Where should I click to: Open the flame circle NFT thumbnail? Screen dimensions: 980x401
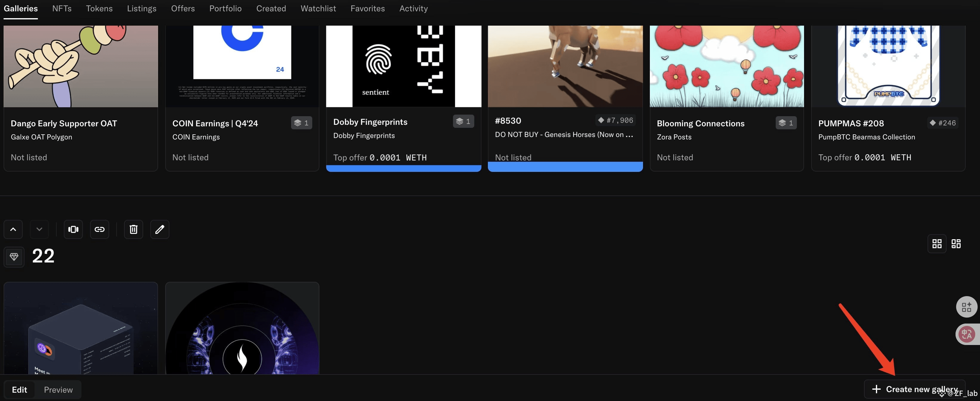pos(242,328)
